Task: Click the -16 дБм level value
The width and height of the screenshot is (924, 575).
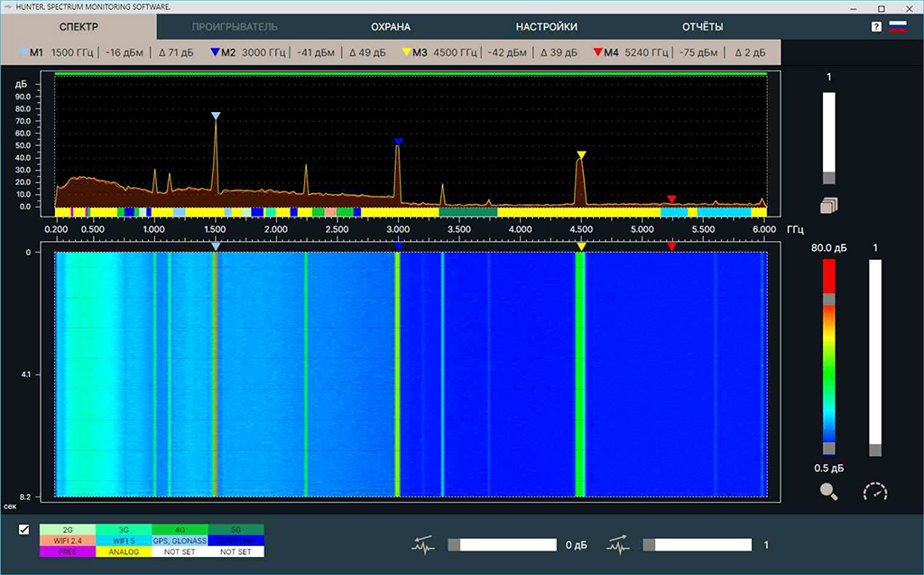Action: 125,52
